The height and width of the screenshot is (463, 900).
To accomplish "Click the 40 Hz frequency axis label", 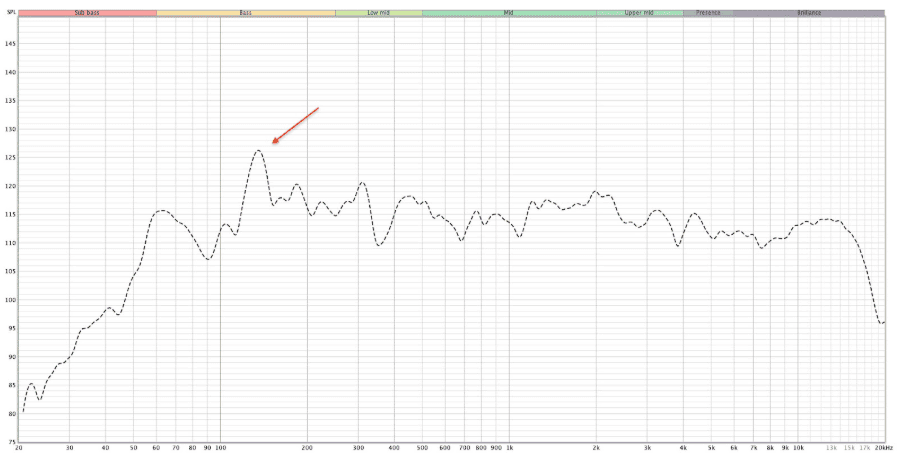I will click(106, 448).
